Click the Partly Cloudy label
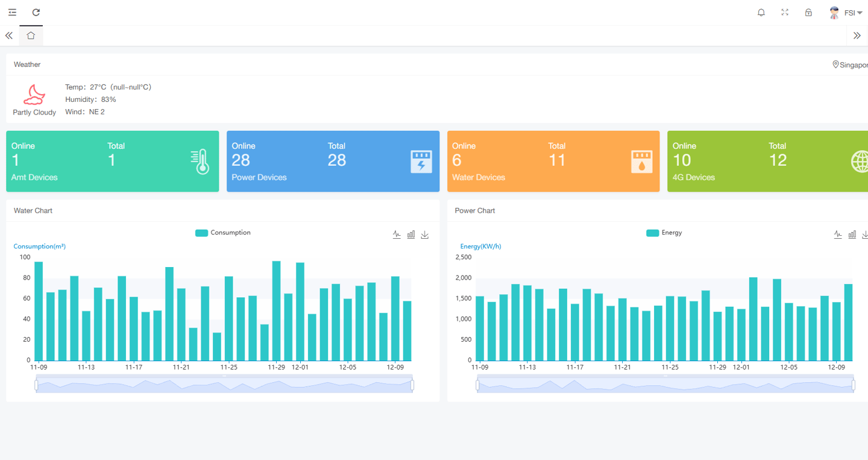The image size is (868, 460). (34, 113)
